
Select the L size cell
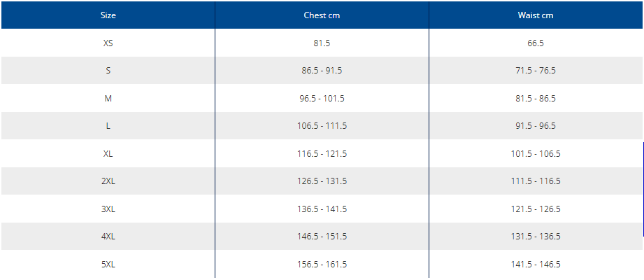(x=108, y=126)
